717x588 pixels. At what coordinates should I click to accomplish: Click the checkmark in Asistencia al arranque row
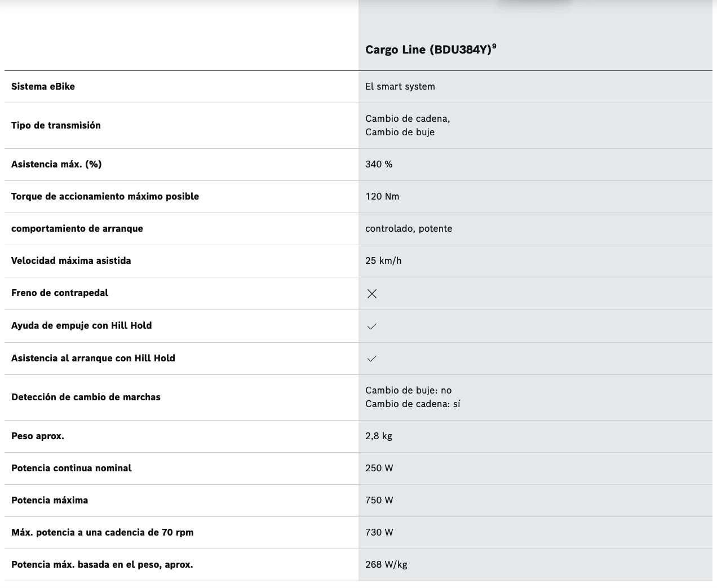point(372,359)
